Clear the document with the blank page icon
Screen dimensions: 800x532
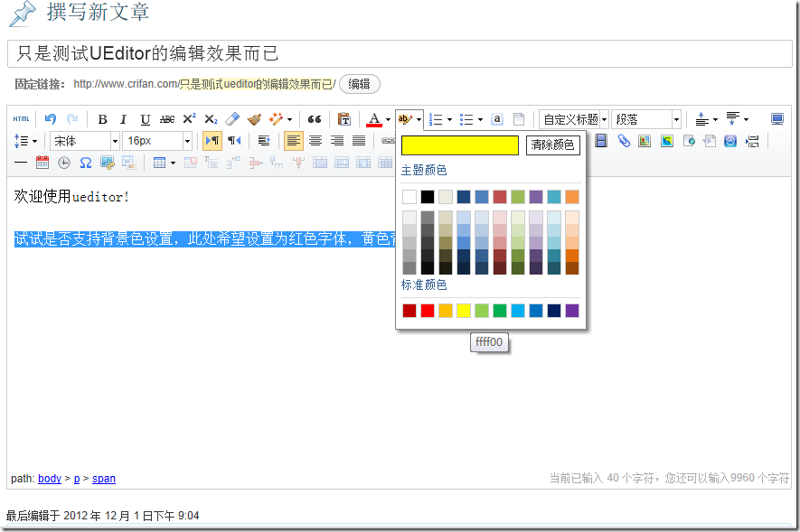click(519, 119)
